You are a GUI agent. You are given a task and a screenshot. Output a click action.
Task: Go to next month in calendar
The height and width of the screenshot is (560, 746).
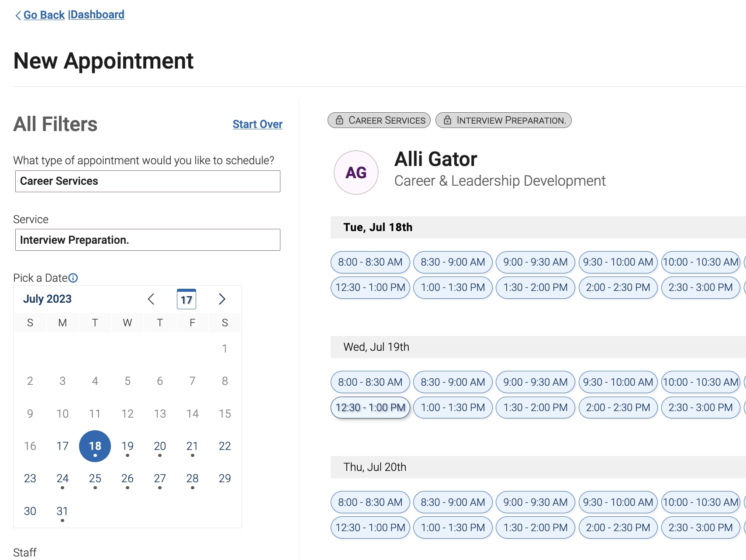(x=222, y=299)
